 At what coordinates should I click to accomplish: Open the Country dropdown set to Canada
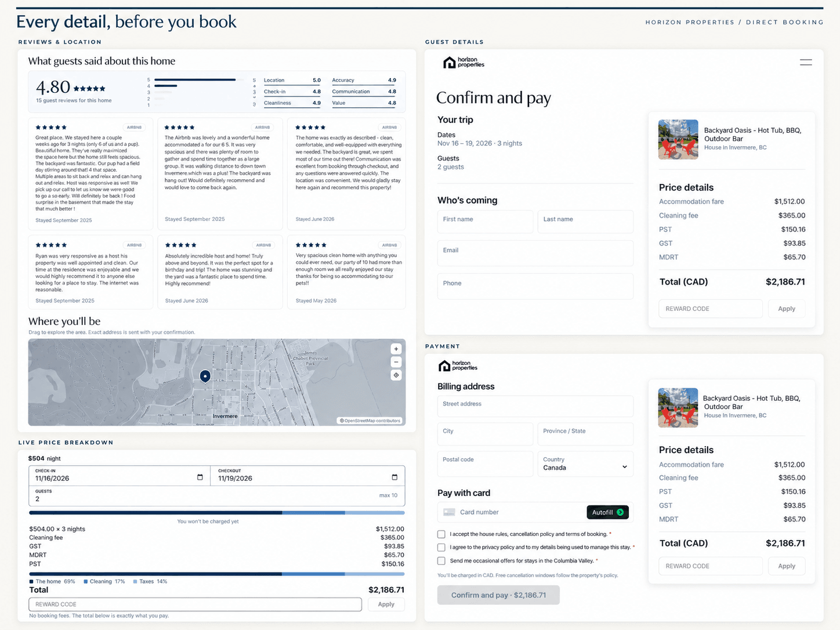point(585,464)
